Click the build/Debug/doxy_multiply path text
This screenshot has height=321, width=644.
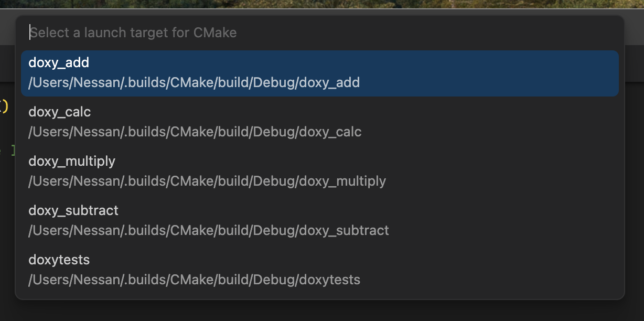click(207, 181)
